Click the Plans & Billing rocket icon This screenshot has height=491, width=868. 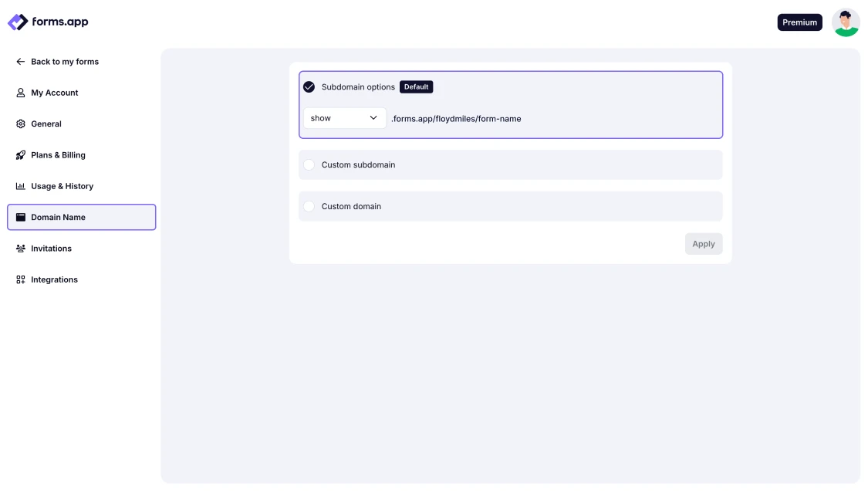21,155
